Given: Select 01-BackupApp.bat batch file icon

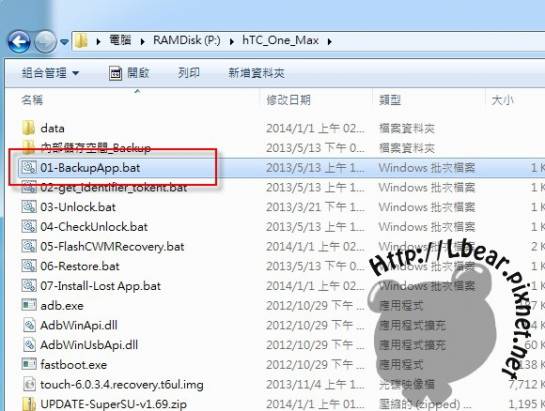Looking at the screenshot, I should coord(29,168).
